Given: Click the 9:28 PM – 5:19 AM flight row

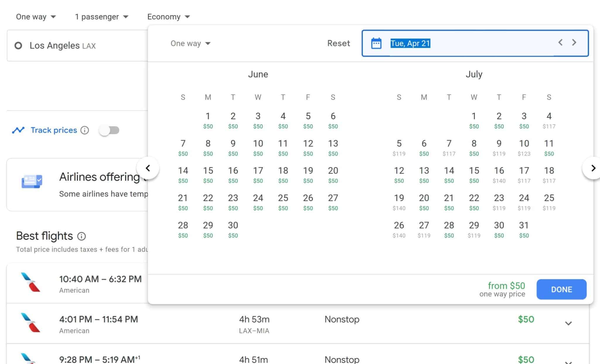Looking at the screenshot, I should [298, 354].
